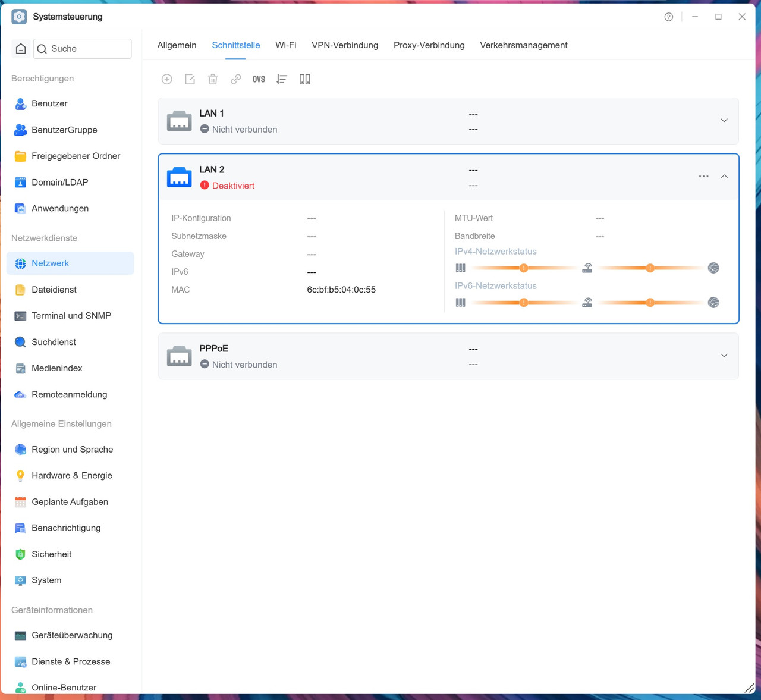761x700 pixels.
Task: Focus the Suche search field
Action: point(83,49)
